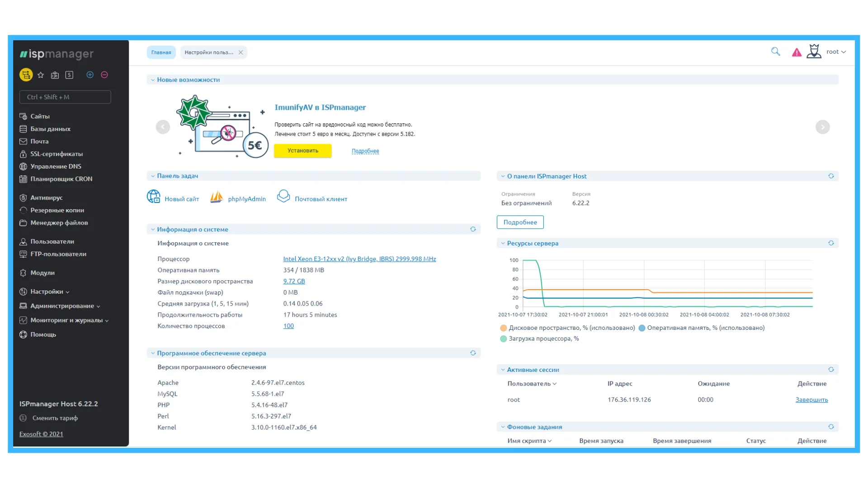Click the yellow Установить button
This screenshot has height=488, width=868.
303,150
